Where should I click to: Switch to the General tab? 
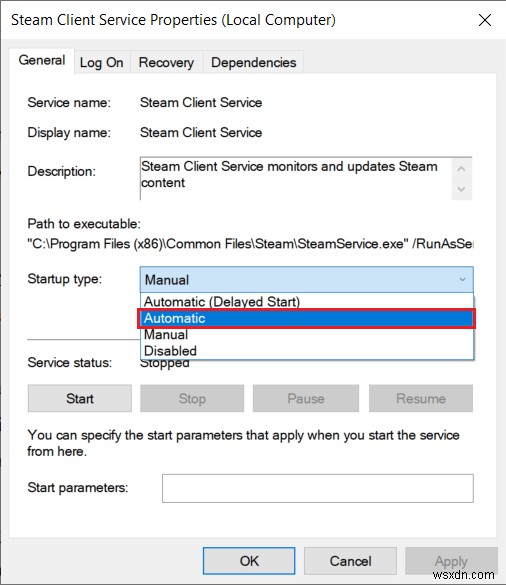pos(42,61)
